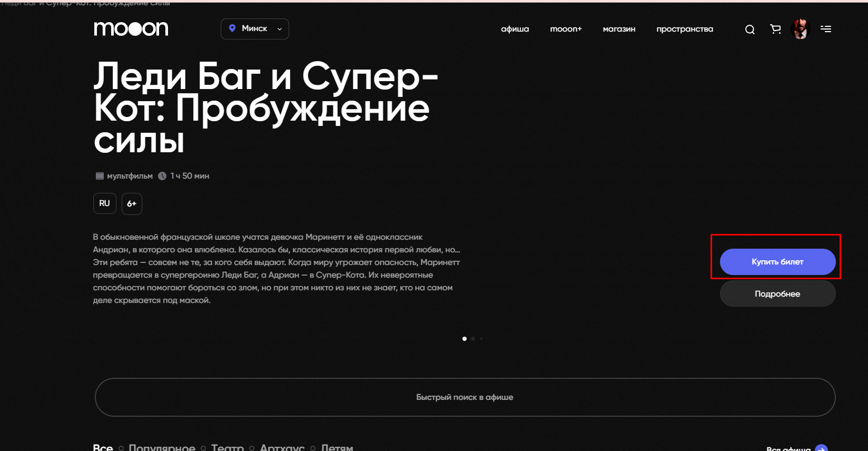Open the search magnifier icon
Viewport: 868px width, 451px height.
[x=750, y=30]
